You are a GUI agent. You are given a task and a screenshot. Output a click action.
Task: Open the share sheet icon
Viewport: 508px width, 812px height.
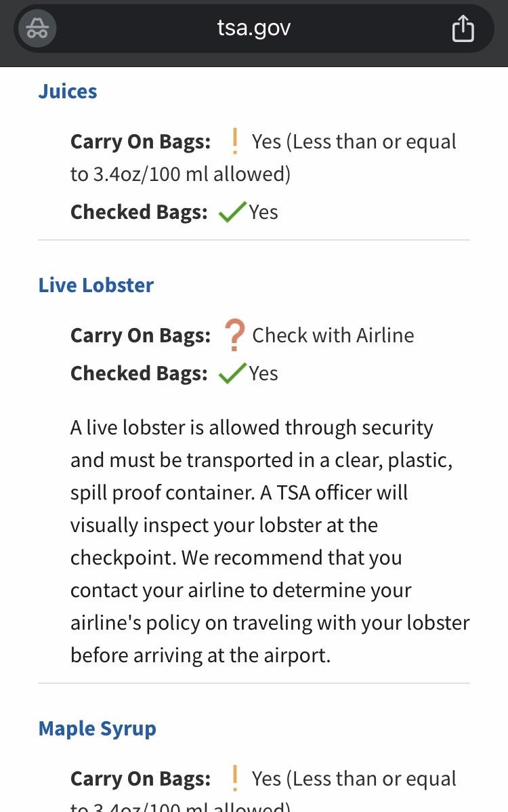pyautogui.click(x=463, y=29)
